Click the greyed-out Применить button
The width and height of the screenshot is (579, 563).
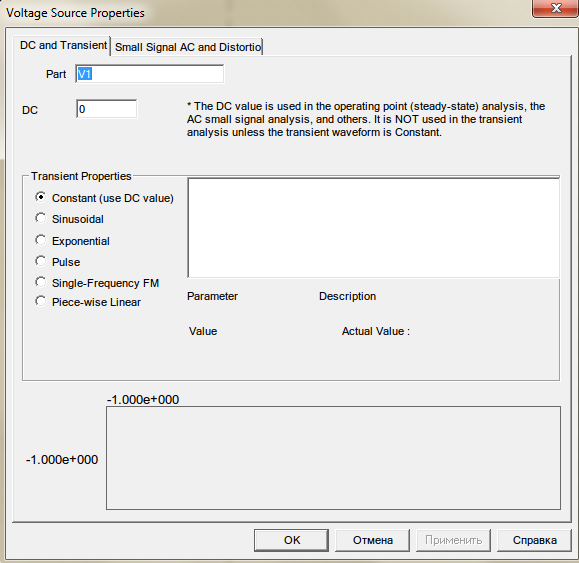tap(453, 540)
